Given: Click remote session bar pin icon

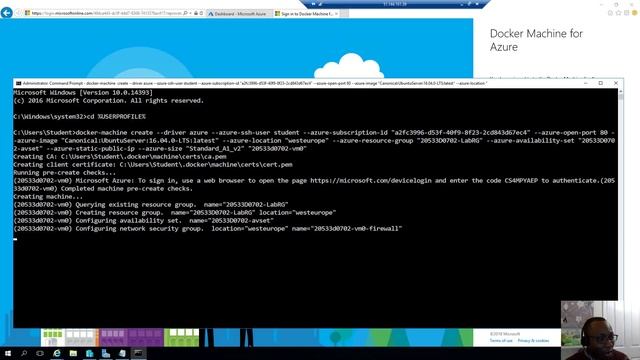Looking at the screenshot, I should [x=313, y=4].
